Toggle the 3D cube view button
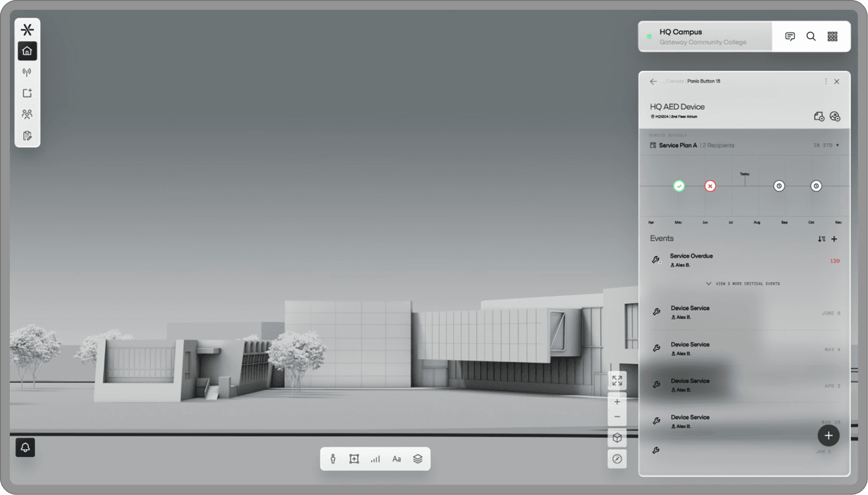Screen dimensions: 868x495 pos(617,438)
